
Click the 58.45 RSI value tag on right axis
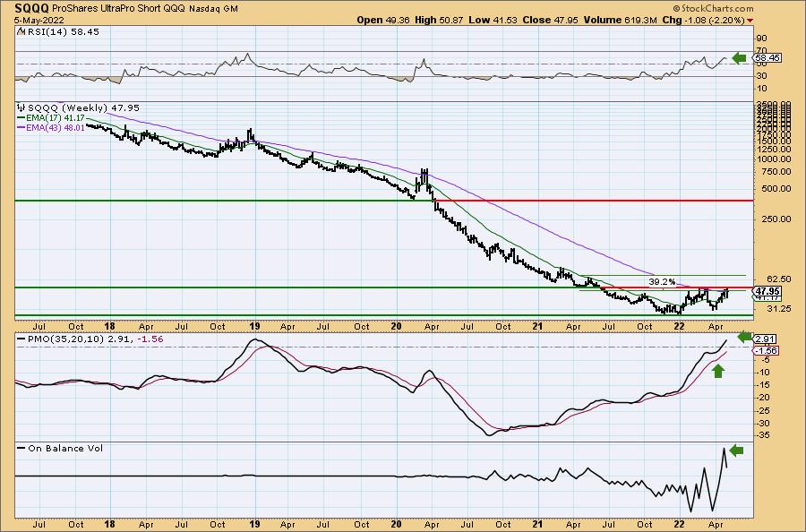(768, 58)
